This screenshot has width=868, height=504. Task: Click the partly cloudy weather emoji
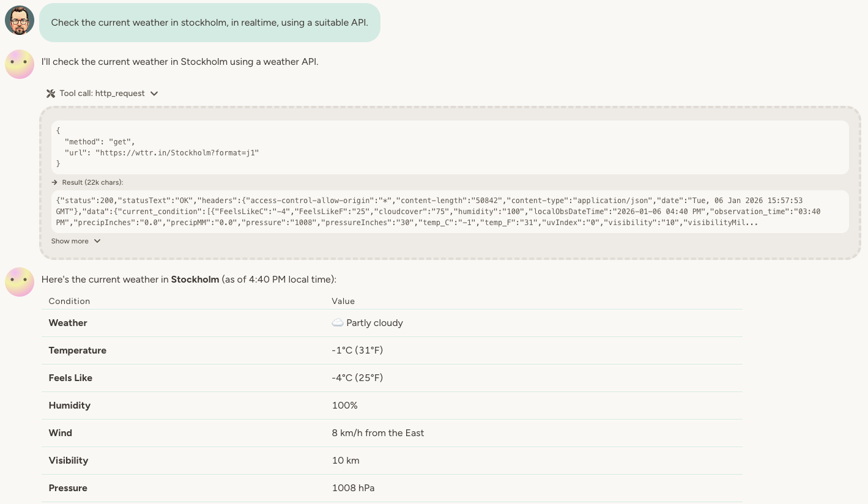click(337, 322)
